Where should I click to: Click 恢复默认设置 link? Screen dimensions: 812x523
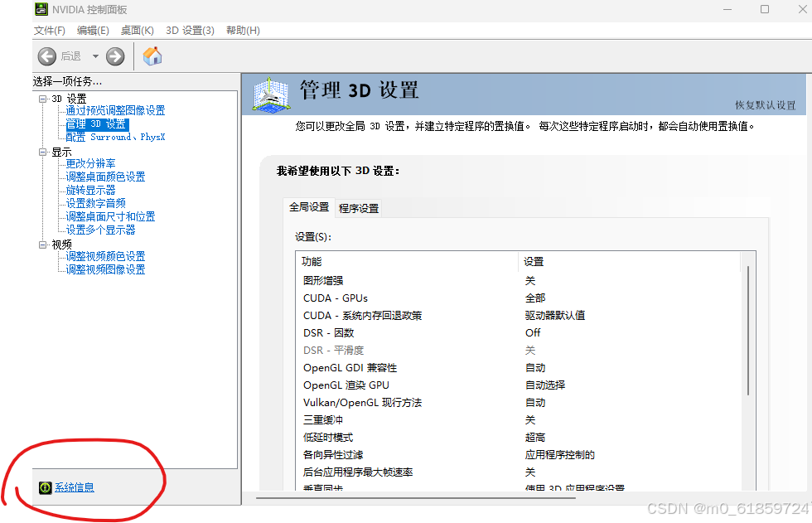(x=765, y=105)
